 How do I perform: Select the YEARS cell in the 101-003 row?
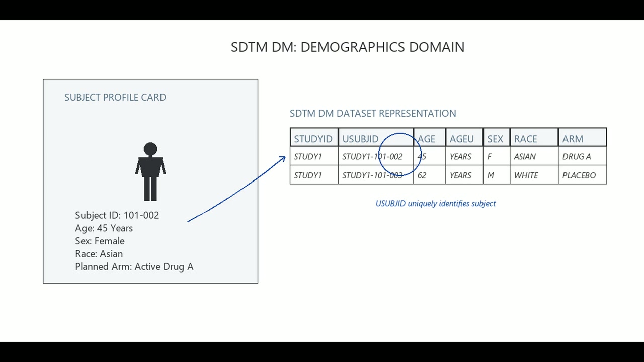[x=464, y=175]
